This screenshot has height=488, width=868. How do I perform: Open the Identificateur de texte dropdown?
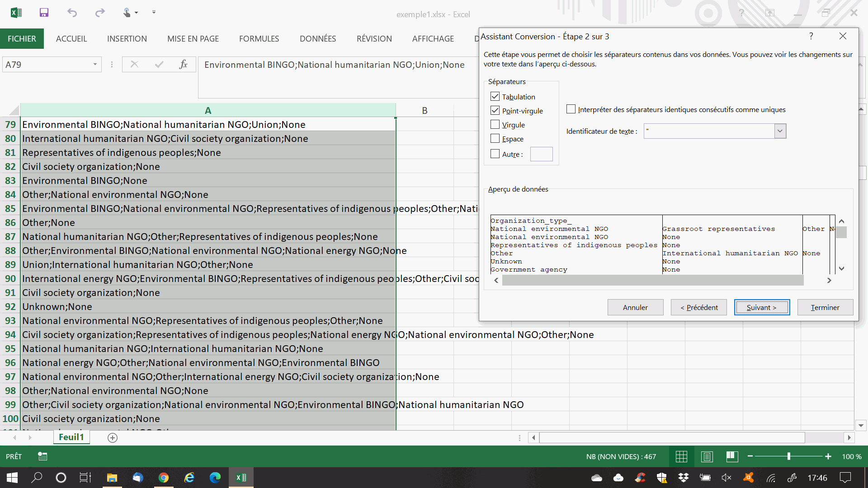click(x=780, y=131)
